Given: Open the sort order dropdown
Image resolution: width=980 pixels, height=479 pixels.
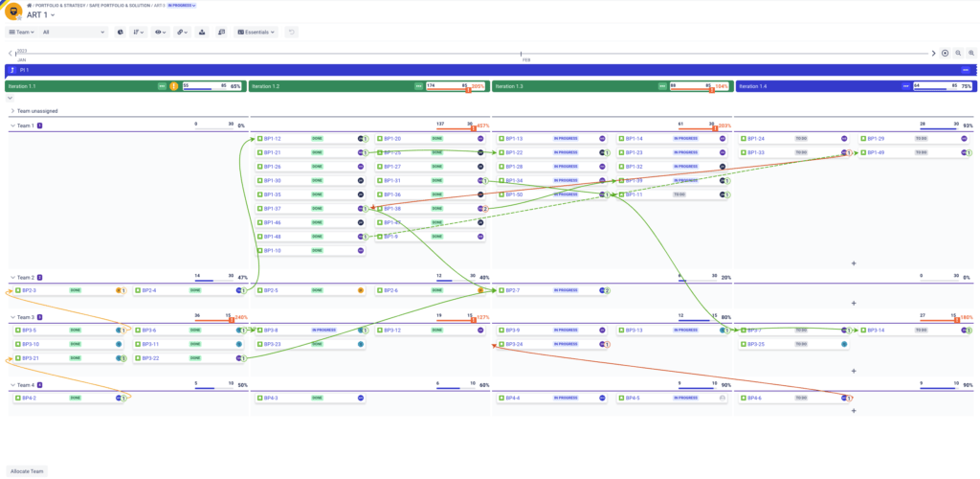Looking at the screenshot, I should (x=139, y=32).
